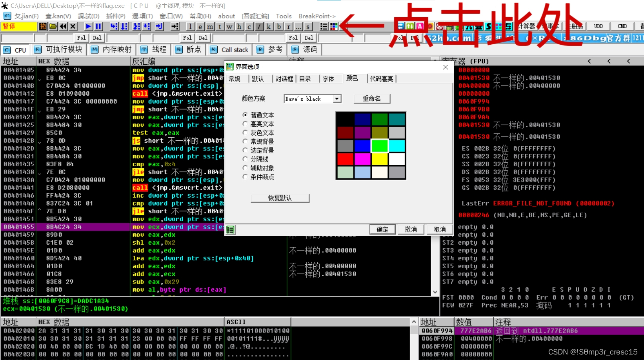Click the 重命名 button

click(372, 98)
